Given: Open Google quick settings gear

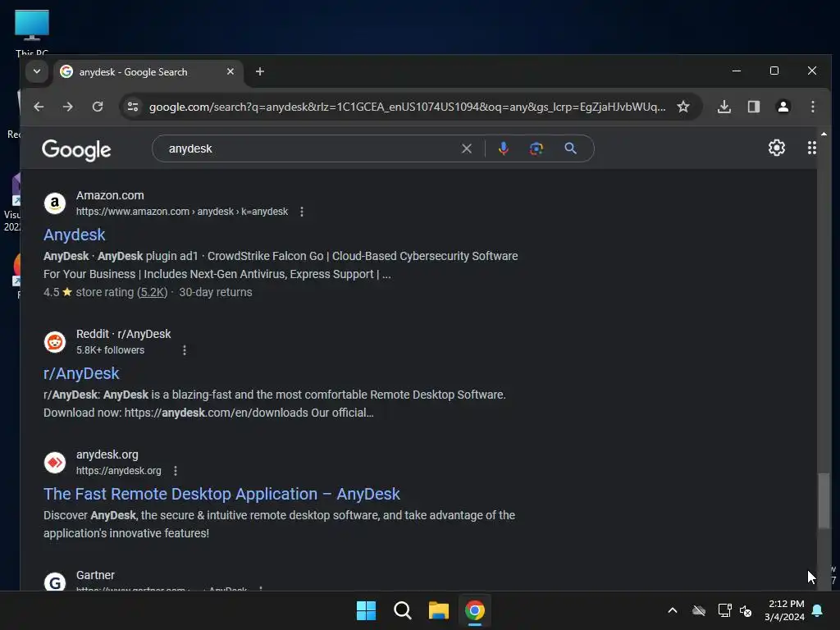Looking at the screenshot, I should pos(776,148).
